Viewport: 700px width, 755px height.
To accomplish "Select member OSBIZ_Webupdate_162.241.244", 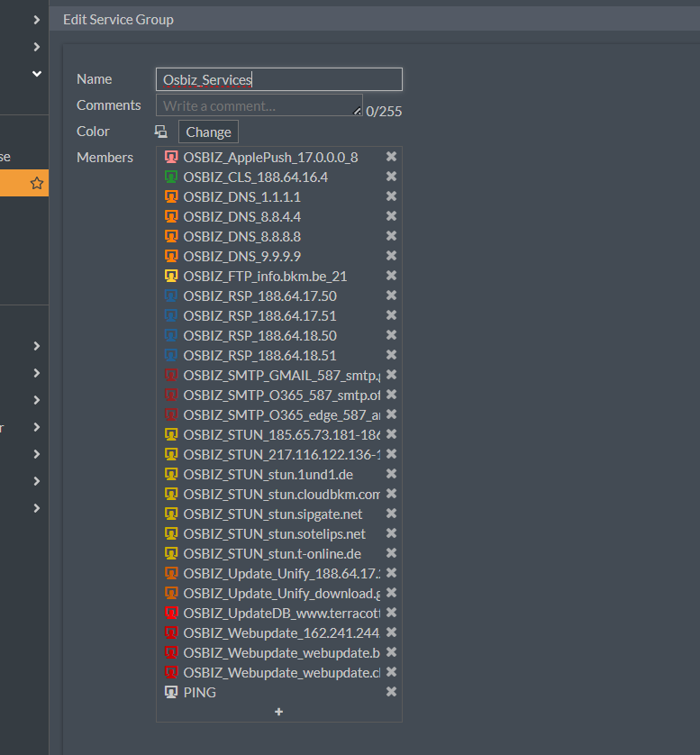I will [x=282, y=632].
